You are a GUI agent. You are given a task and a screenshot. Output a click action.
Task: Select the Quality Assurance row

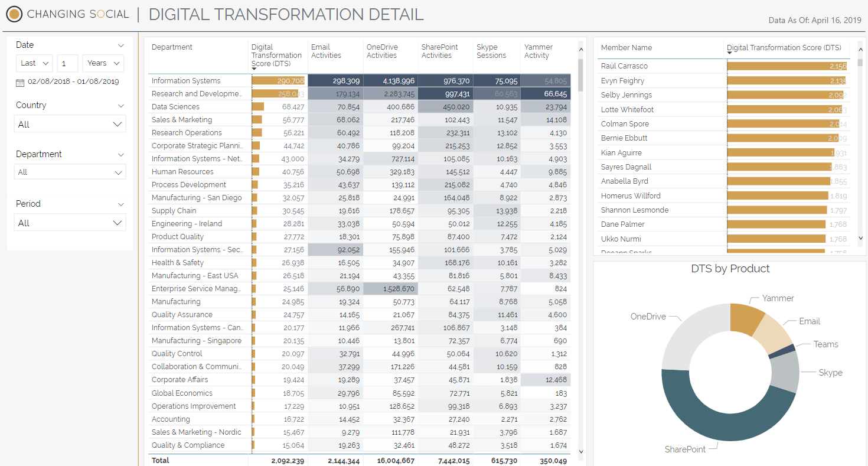[360, 315]
